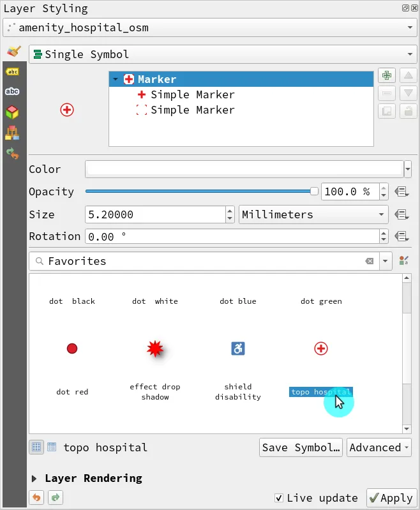Switch symbol list to icon view

(x=36, y=447)
